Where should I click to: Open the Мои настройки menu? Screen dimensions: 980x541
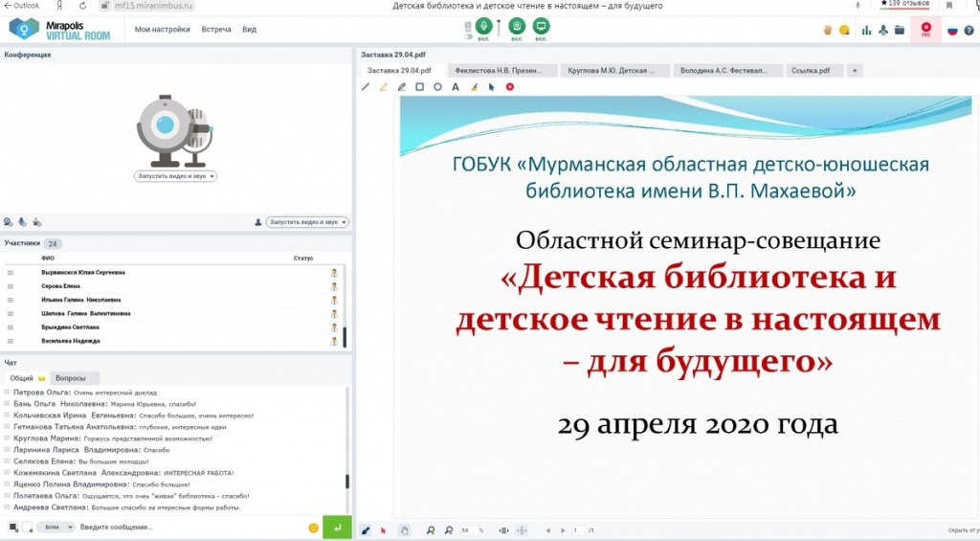pyautogui.click(x=163, y=30)
